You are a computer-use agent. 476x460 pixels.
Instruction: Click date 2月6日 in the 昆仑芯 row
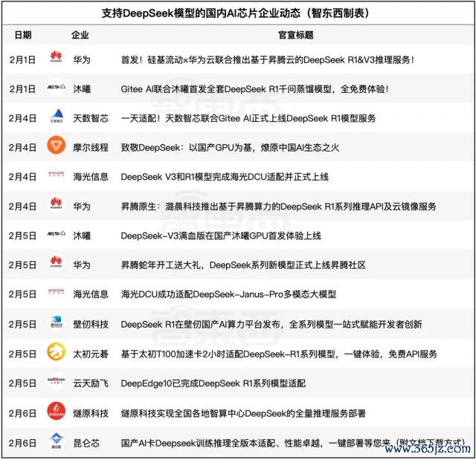coord(22,443)
